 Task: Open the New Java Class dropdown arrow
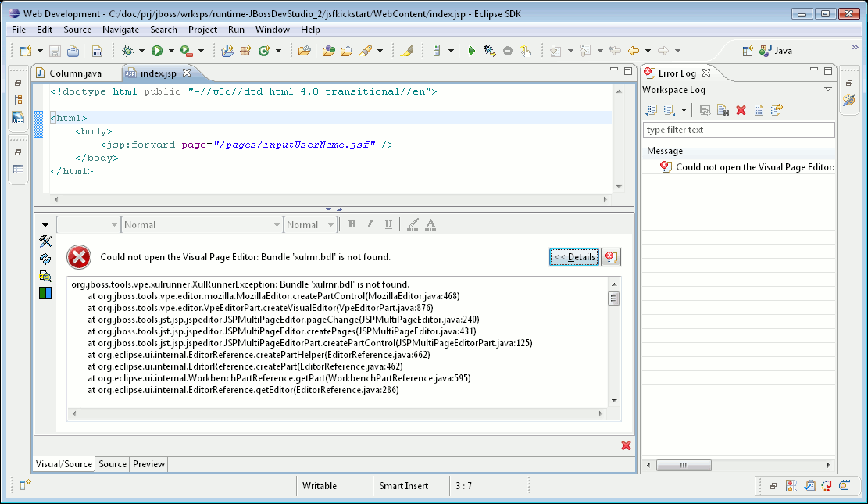tap(278, 51)
